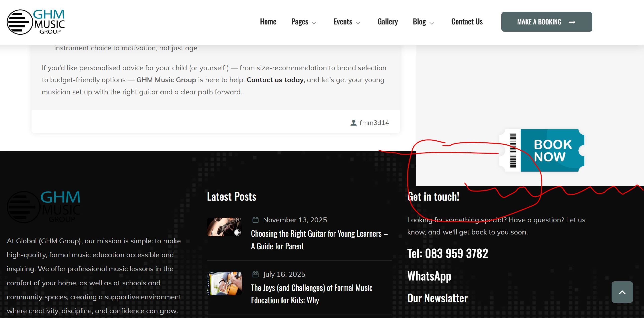Screen dimensions: 644x318
Task: Follow the 'Contact us today' link
Action: (x=275, y=80)
